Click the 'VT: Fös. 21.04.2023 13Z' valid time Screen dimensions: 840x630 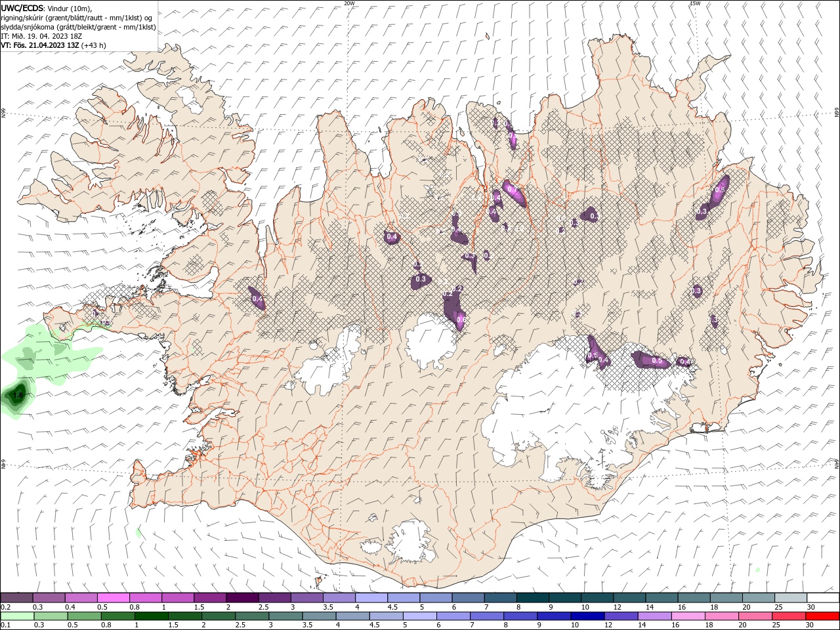click(x=40, y=45)
